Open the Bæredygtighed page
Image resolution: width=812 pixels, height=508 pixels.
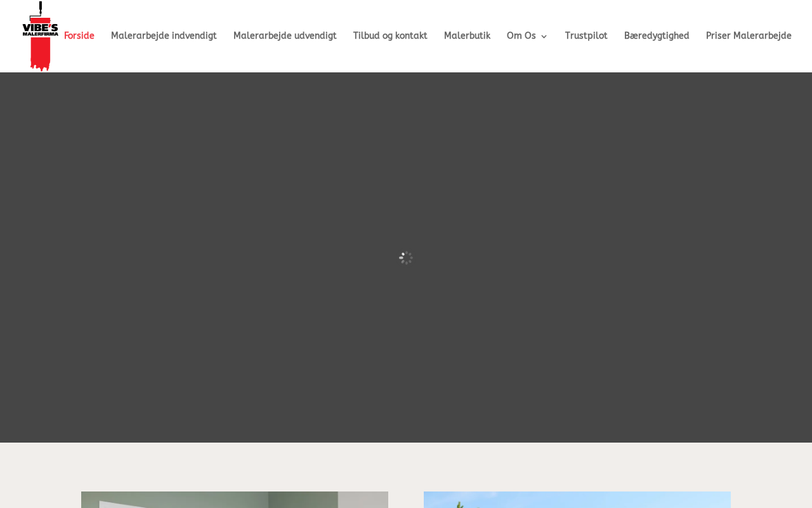click(657, 36)
